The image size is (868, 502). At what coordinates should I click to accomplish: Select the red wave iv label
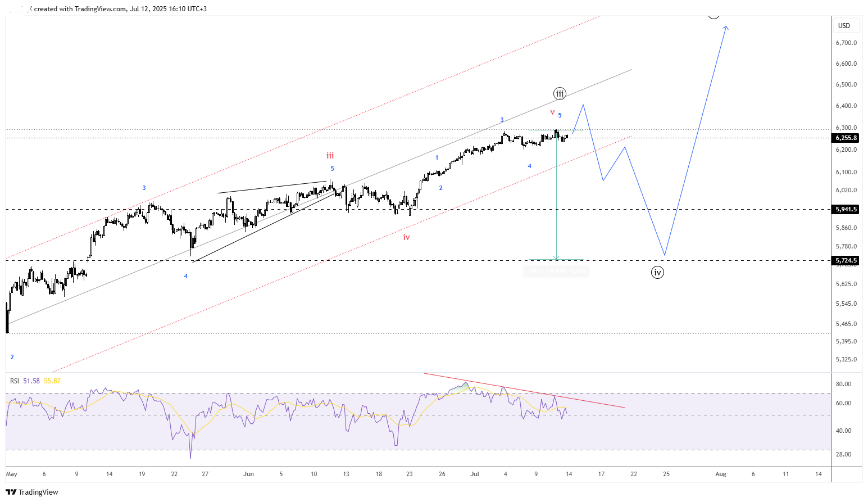tap(406, 237)
